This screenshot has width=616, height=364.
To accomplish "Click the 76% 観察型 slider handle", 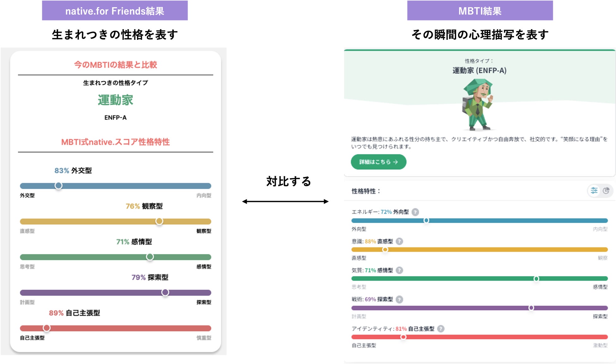I will click(x=159, y=221).
